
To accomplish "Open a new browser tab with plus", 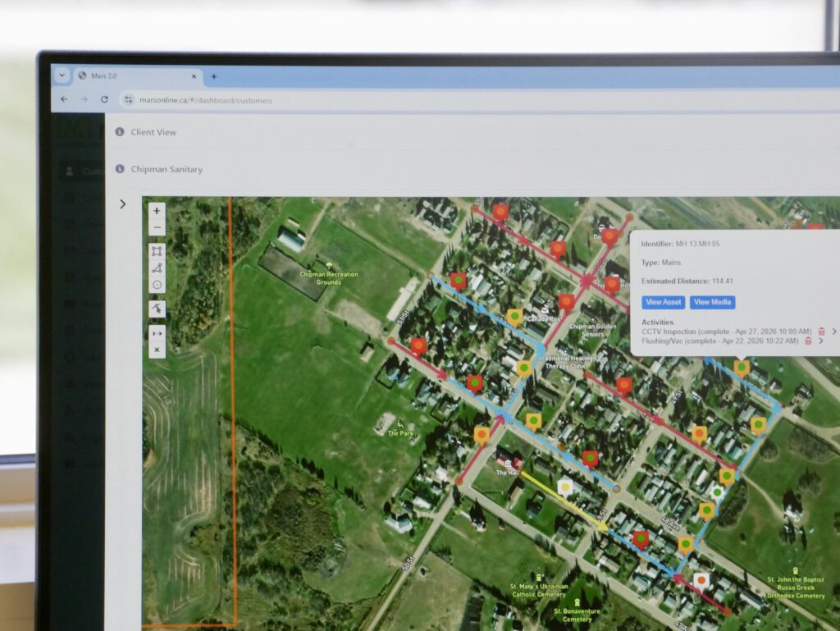I will point(214,76).
